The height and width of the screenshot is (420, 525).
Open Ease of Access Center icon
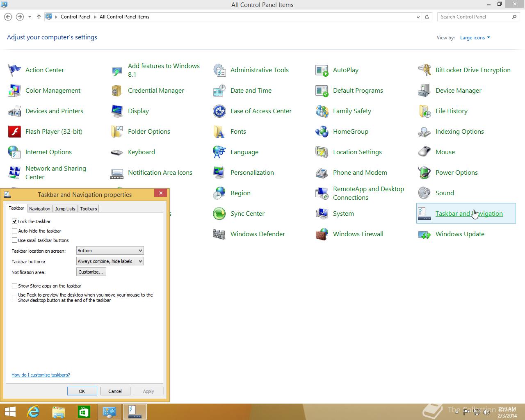pos(219,111)
